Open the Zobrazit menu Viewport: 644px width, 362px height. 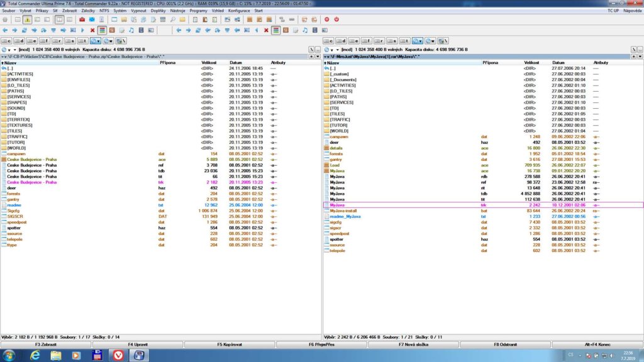click(69, 11)
